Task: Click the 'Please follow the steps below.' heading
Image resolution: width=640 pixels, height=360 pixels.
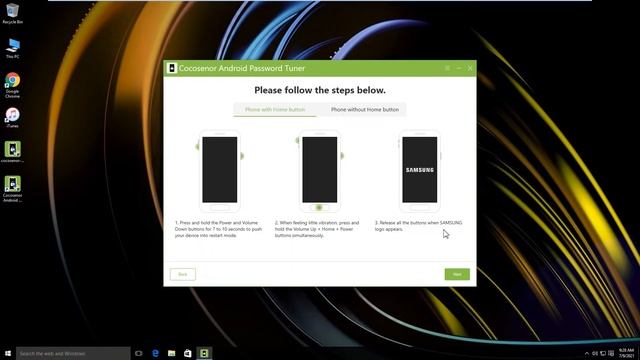Action: point(320,90)
